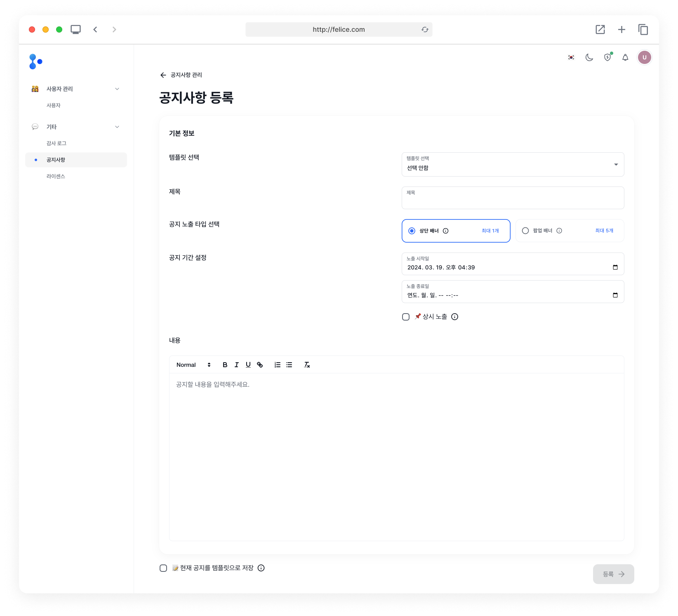The image size is (678, 616).
Task: Open user avatar menu
Action: point(644,57)
